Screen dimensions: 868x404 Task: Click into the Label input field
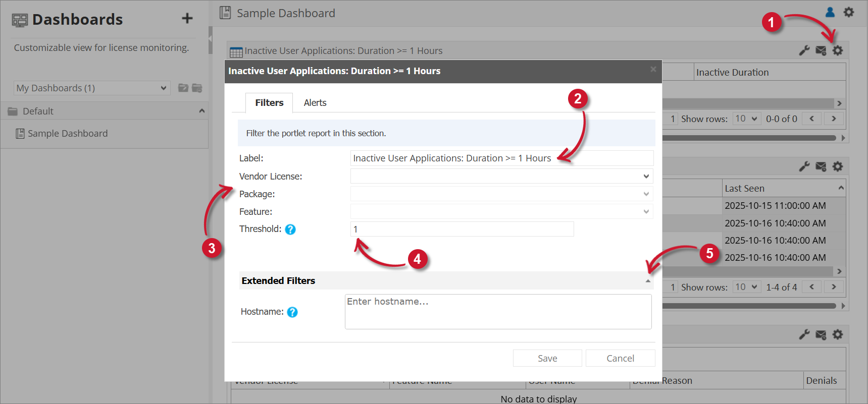pos(502,158)
